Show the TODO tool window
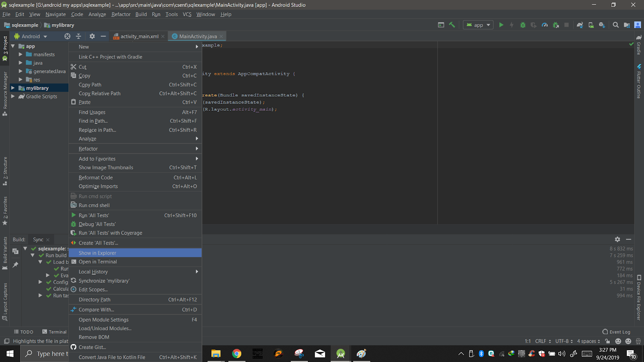 [23, 331]
